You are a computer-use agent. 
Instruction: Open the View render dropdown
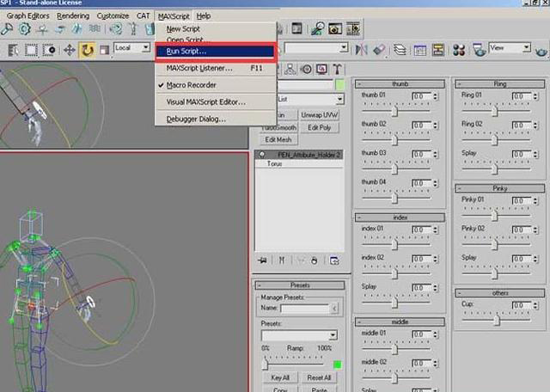coord(527,47)
